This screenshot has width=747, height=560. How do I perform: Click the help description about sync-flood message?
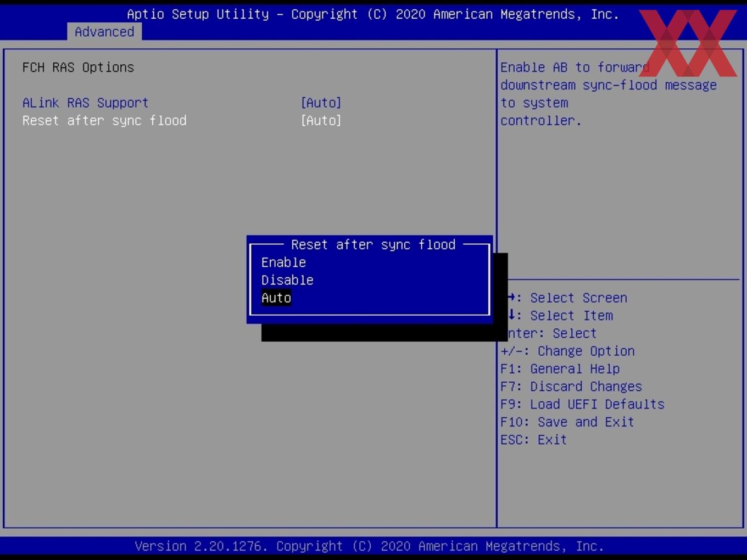(609, 94)
